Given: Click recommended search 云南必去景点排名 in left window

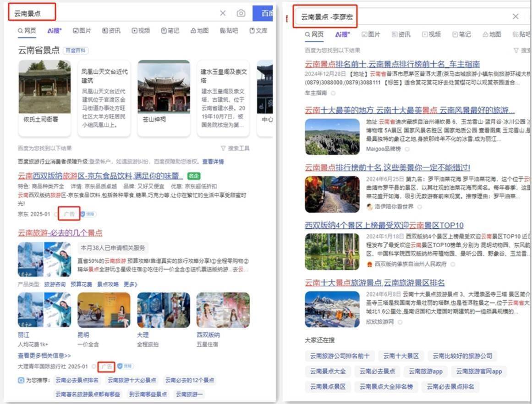Looking at the screenshot, I should (x=77, y=380).
